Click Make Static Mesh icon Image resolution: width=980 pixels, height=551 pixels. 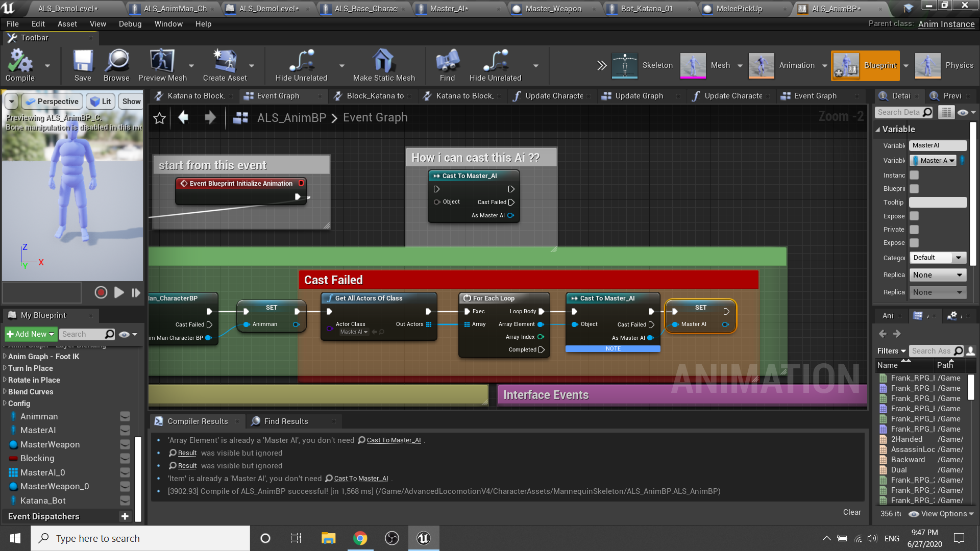pos(384,65)
